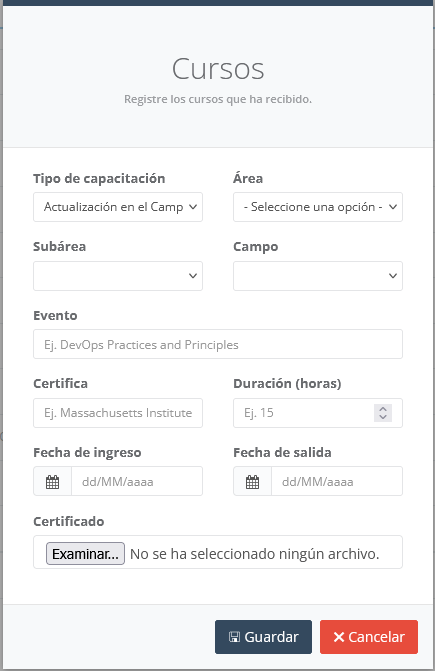Screen dimensions: 435x671
Task: Click the Evento text field
Action: [x=218, y=344]
